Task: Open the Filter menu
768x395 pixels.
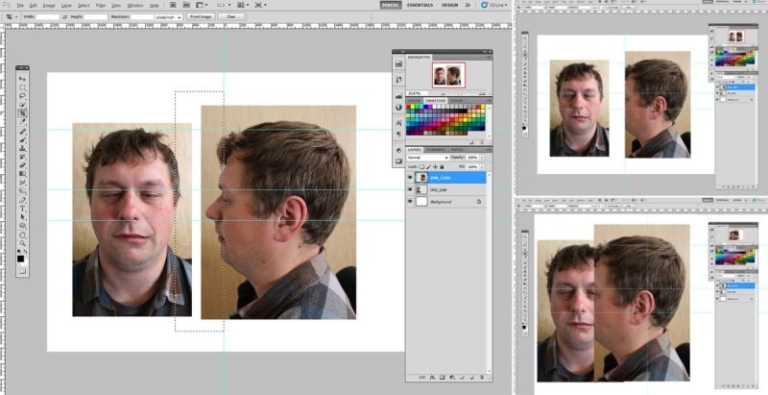Action: click(x=100, y=5)
